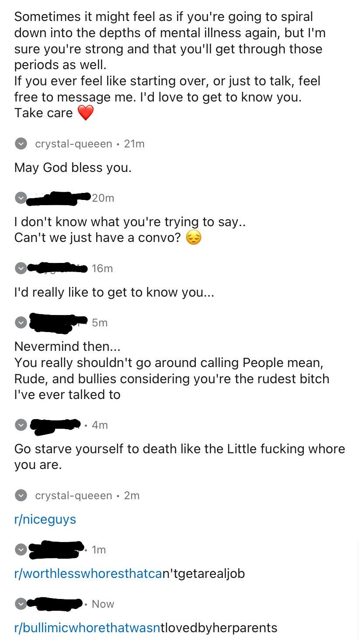362x644 pixels.
Task: Collapse the comment posted 20m ago
Action: tap(21, 198)
